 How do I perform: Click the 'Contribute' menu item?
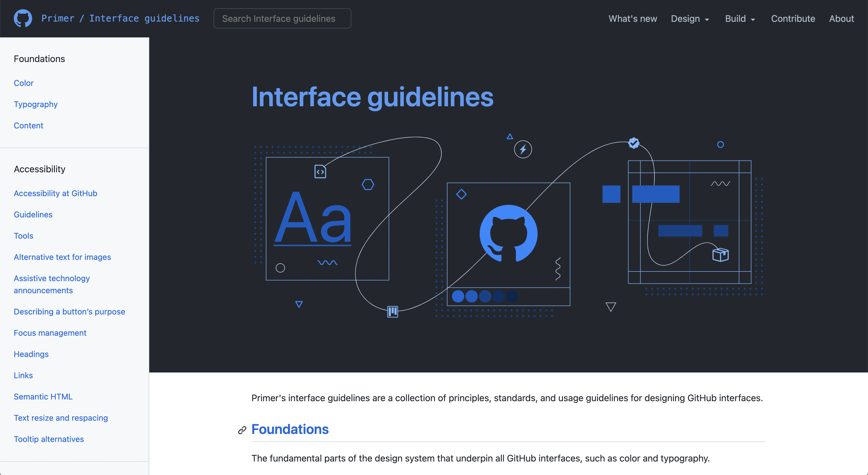[x=793, y=19]
